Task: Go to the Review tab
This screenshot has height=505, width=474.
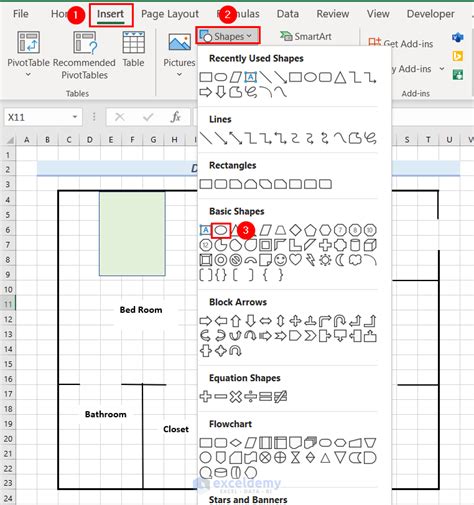Action: tap(333, 14)
